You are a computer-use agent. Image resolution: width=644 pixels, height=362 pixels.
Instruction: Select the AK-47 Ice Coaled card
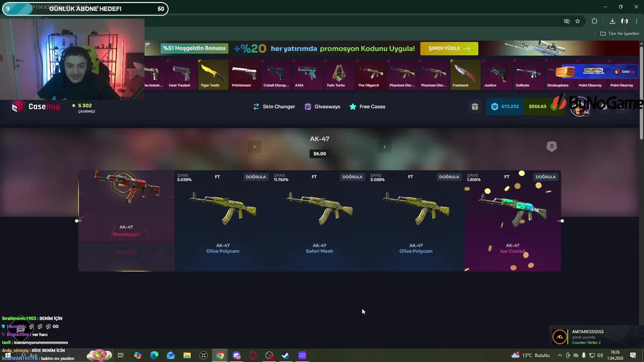513,221
